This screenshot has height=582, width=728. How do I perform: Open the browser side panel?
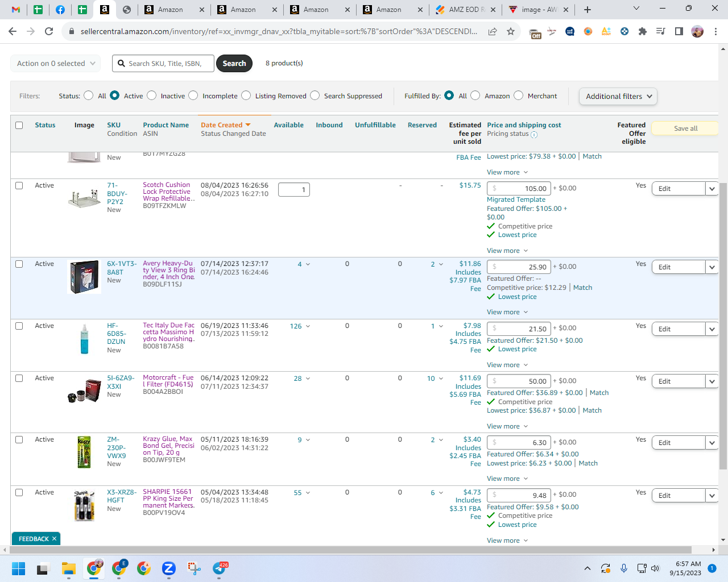click(x=679, y=31)
